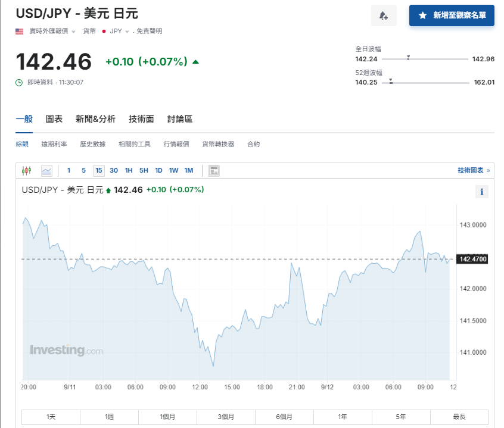Click 新增至觀察名單 button

tap(452, 15)
